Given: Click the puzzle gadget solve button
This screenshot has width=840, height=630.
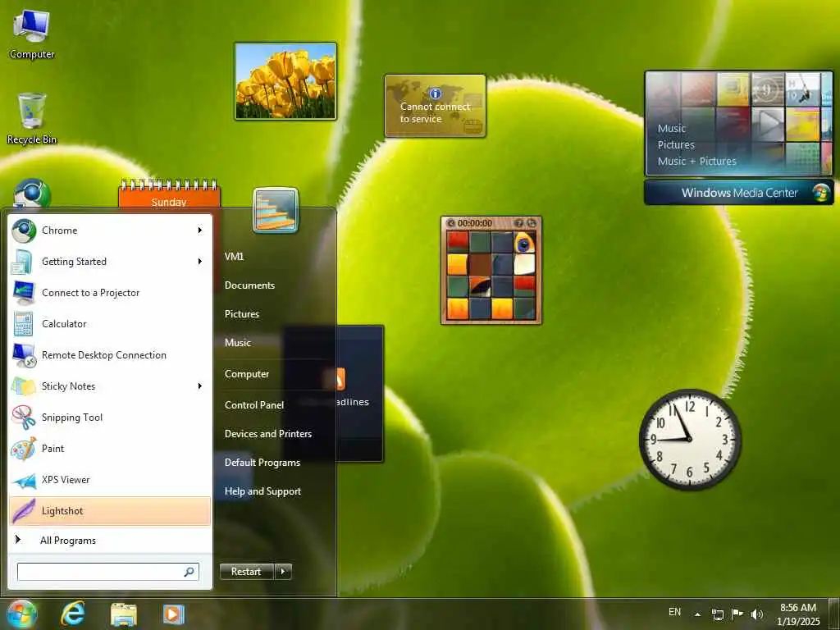Looking at the screenshot, I should (x=531, y=223).
